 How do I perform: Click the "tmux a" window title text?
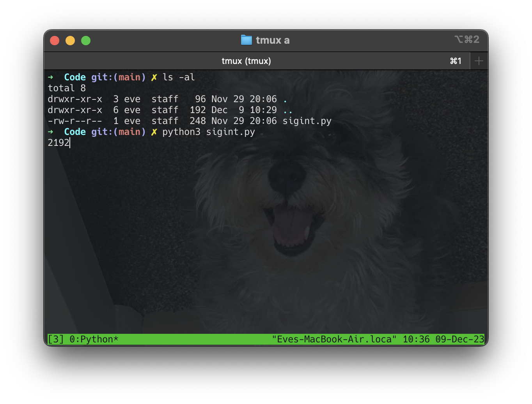[x=273, y=40]
